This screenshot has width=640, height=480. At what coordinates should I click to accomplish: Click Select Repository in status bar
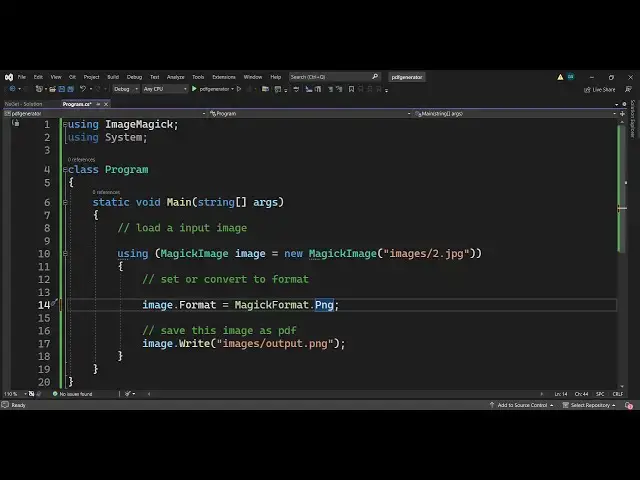pos(589,405)
